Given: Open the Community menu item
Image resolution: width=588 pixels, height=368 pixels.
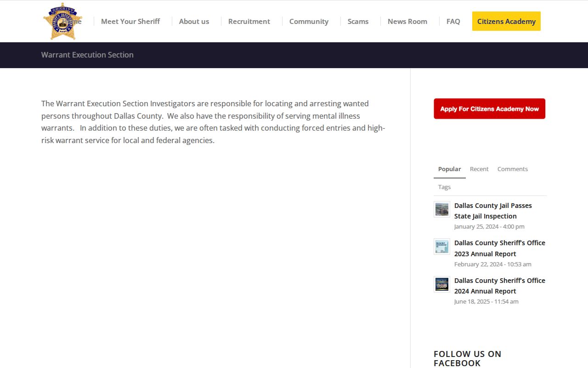Looking at the screenshot, I should [309, 21].
